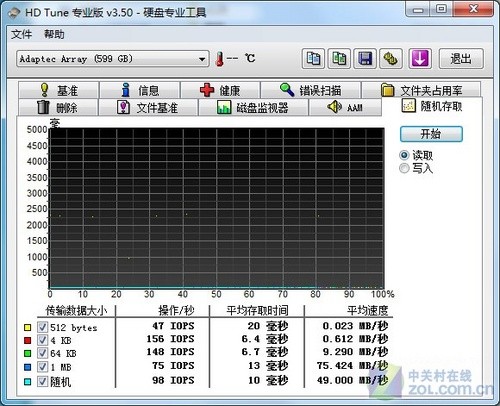500x406 pixels.
Task: Click the 平均存取时间 column header
Action: (x=257, y=311)
